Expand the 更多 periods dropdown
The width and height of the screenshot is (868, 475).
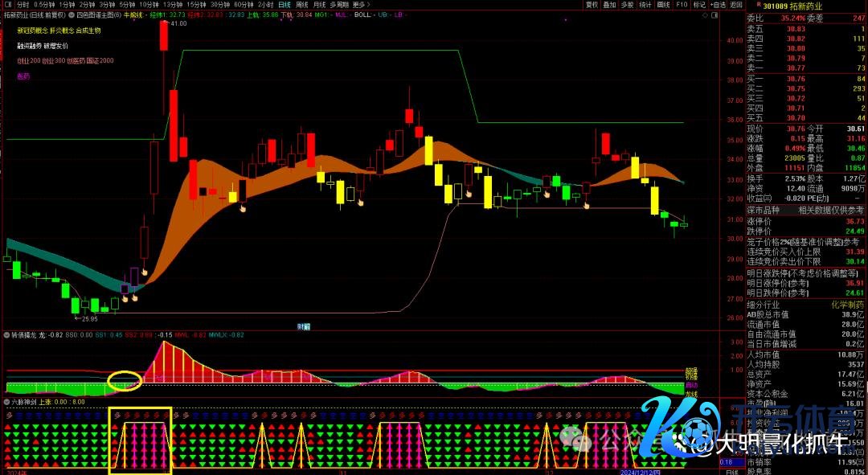tap(358, 5)
